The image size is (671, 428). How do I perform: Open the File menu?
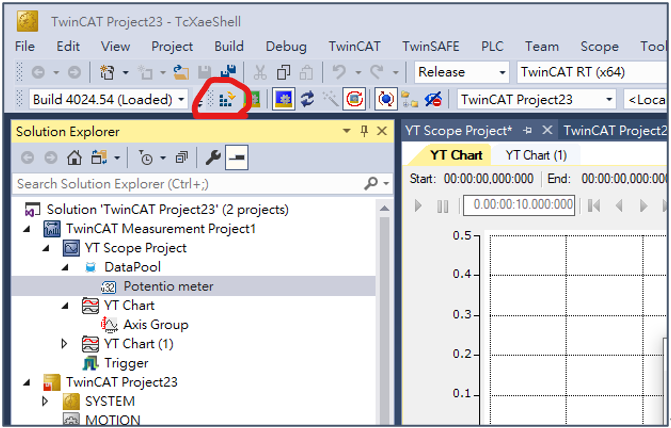coord(25,46)
